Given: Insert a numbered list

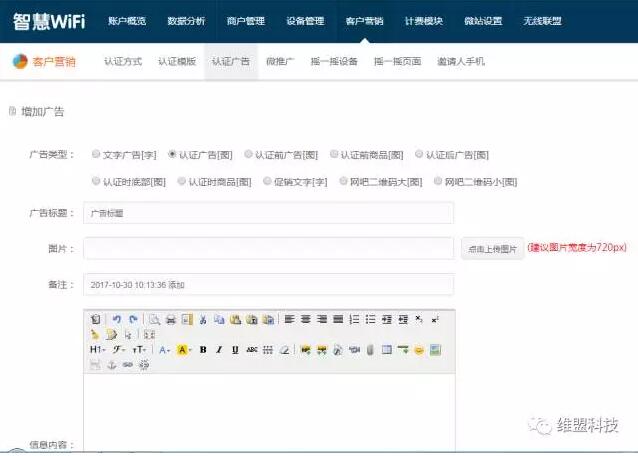Looking at the screenshot, I should 354,319.
